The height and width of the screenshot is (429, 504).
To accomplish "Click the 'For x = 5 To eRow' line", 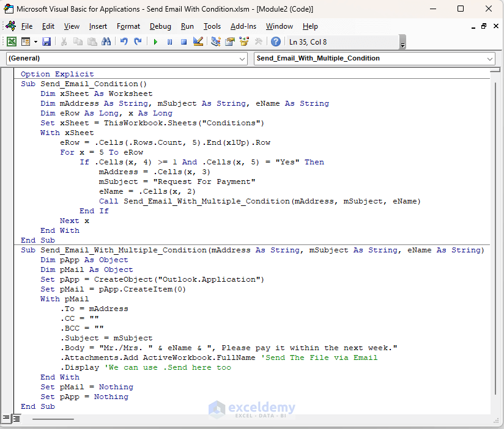I will [x=102, y=153].
